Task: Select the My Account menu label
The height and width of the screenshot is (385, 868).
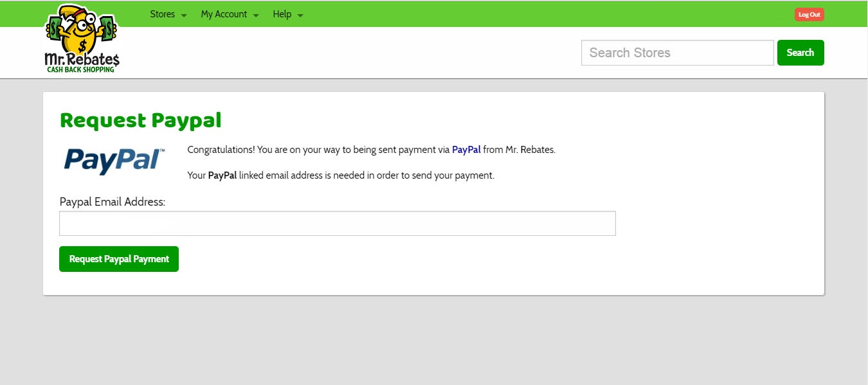Action: coord(224,14)
